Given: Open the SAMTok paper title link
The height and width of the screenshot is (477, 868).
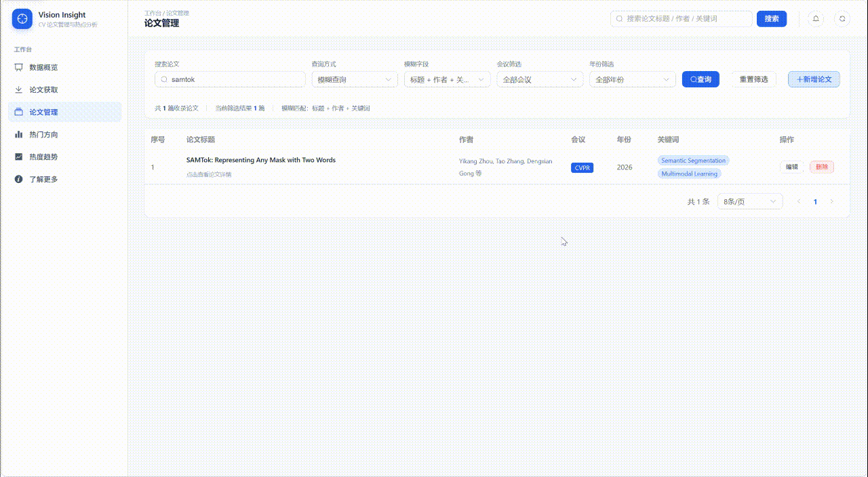Looking at the screenshot, I should (x=261, y=160).
